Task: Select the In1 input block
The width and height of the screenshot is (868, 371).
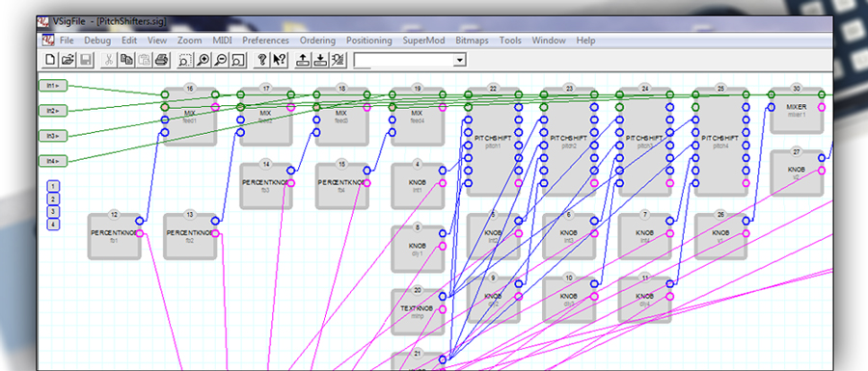Action: point(53,85)
